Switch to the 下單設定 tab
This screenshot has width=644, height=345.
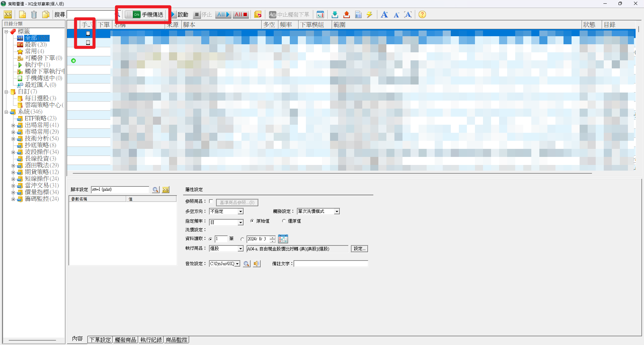[x=100, y=340]
